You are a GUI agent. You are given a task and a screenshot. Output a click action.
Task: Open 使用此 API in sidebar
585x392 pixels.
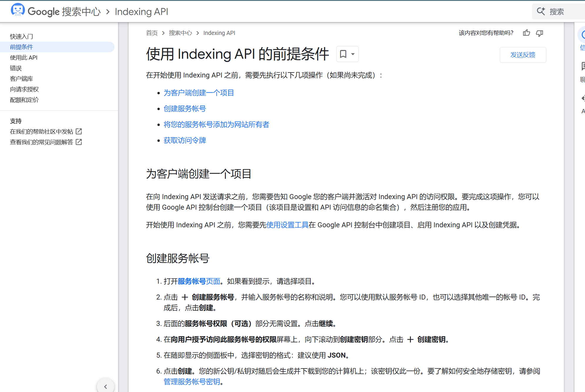pos(24,58)
